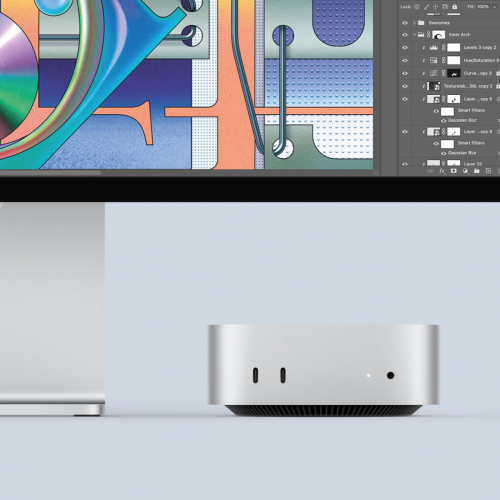The width and height of the screenshot is (500, 500).
Task: Click the lock image pixels brush icon
Action: tap(426, 6)
